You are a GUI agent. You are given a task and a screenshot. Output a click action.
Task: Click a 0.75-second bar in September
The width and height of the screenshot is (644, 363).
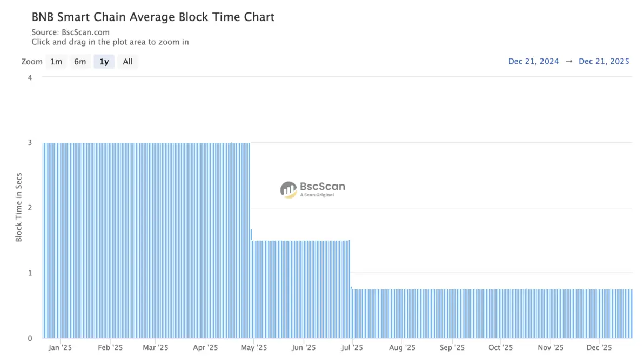[452, 314]
